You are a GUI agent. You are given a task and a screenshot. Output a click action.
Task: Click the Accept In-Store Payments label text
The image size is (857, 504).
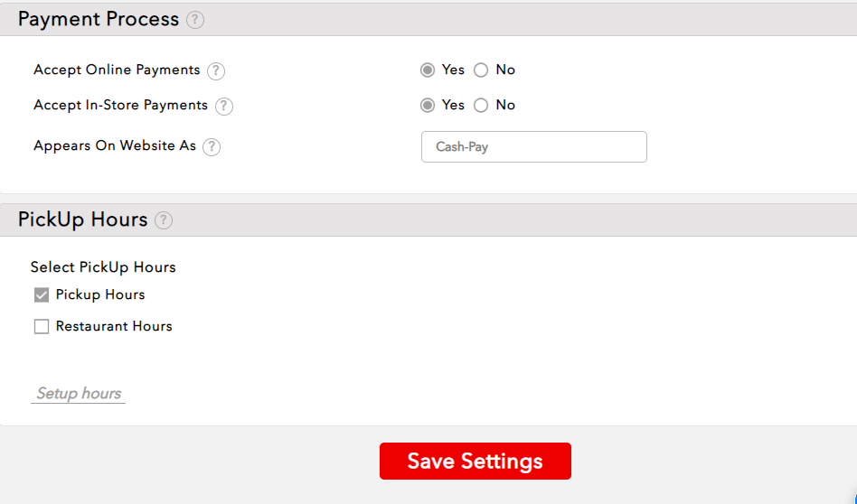point(120,105)
